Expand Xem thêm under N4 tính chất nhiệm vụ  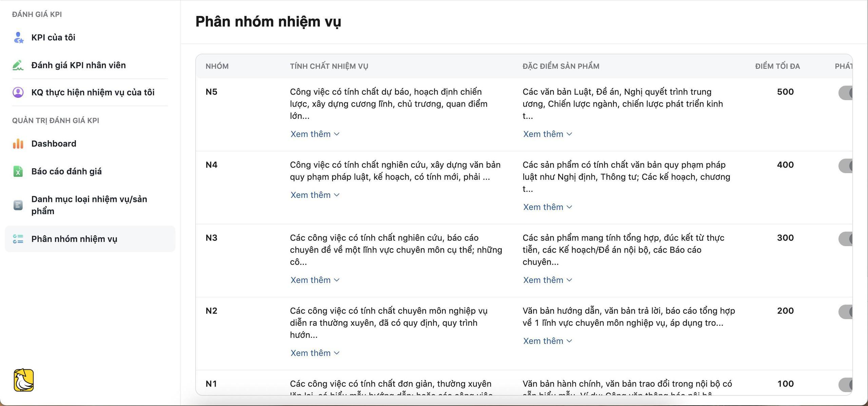coord(315,195)
